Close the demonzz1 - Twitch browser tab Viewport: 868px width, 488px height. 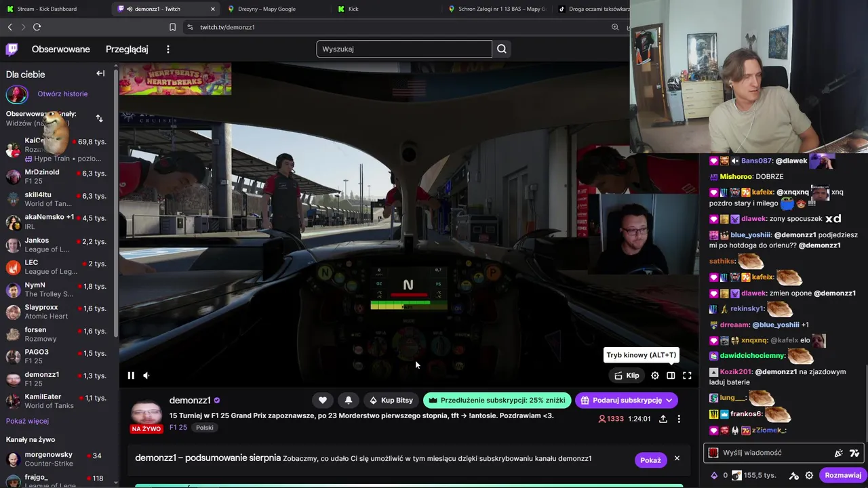point(213,9)
